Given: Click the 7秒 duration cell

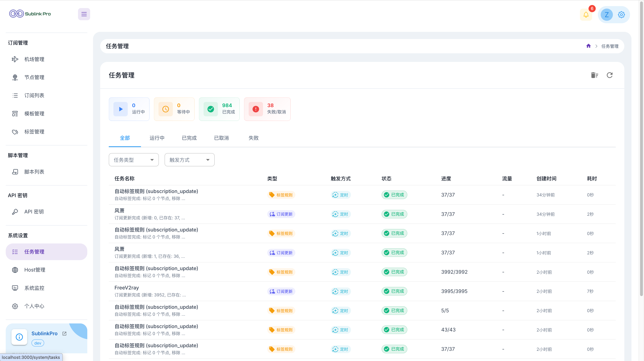Looking at the screenshot, I should coord(590,291).
